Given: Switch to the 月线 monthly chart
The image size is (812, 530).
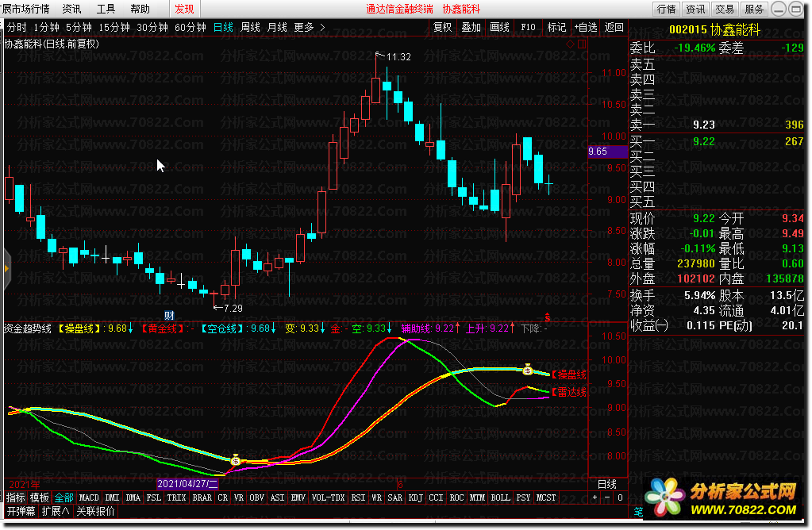Looking at the screenshot, I should (x=277, y=28).
